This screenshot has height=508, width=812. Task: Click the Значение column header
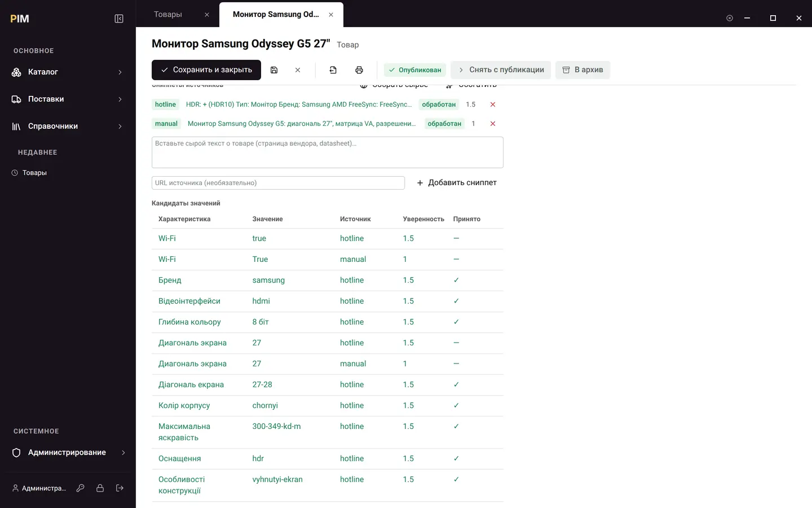[268, 219]
